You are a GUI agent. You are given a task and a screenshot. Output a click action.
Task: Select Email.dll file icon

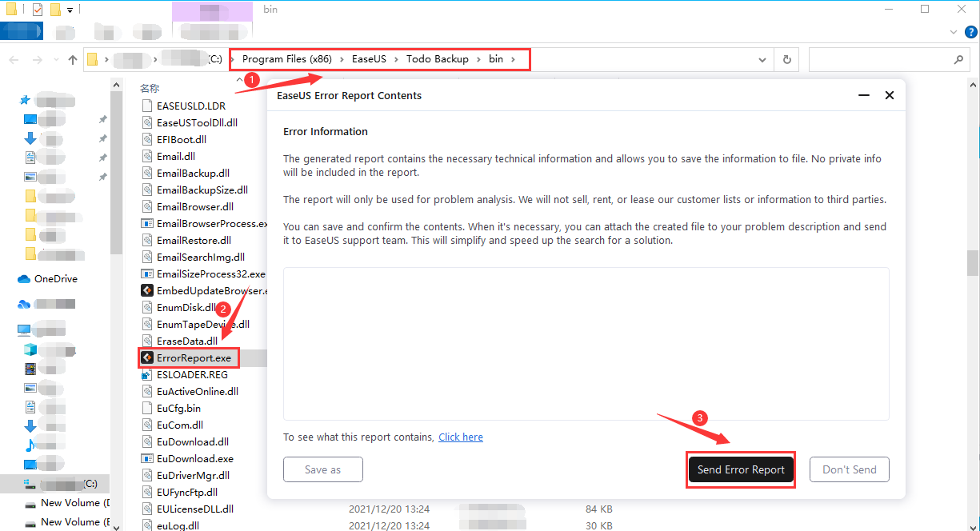click(146, 156)
